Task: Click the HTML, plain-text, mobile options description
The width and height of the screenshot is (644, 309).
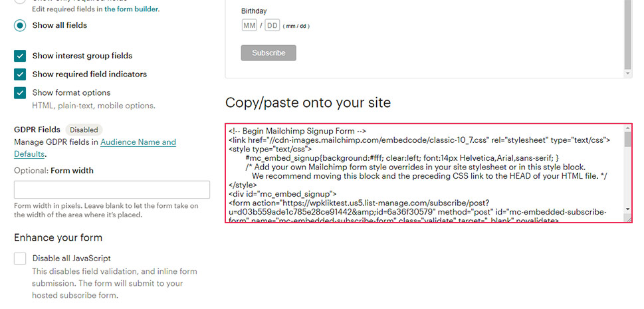Action: [94, 106]
